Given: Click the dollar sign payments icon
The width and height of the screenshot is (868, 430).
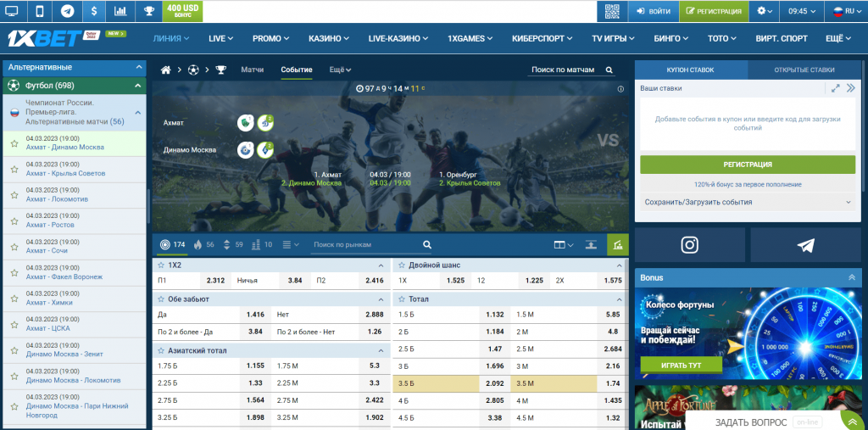Looking at the screenshot, I should point(94,11).
